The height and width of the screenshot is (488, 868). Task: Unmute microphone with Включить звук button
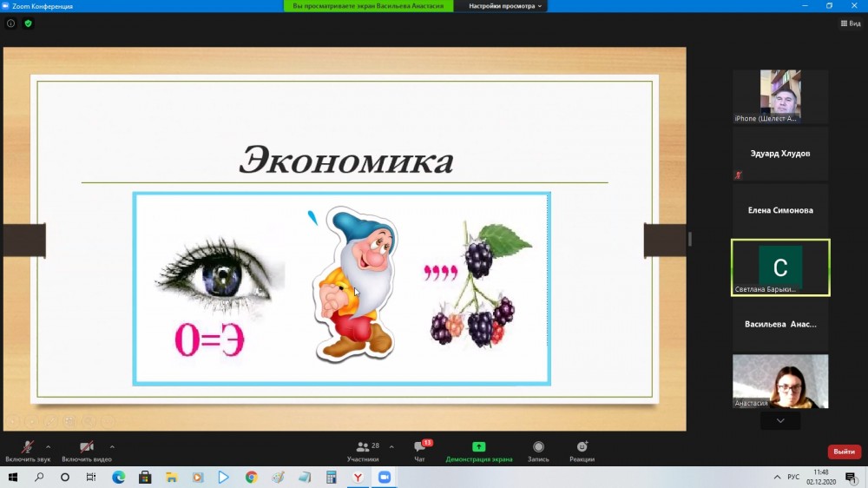tap(28, 450)
